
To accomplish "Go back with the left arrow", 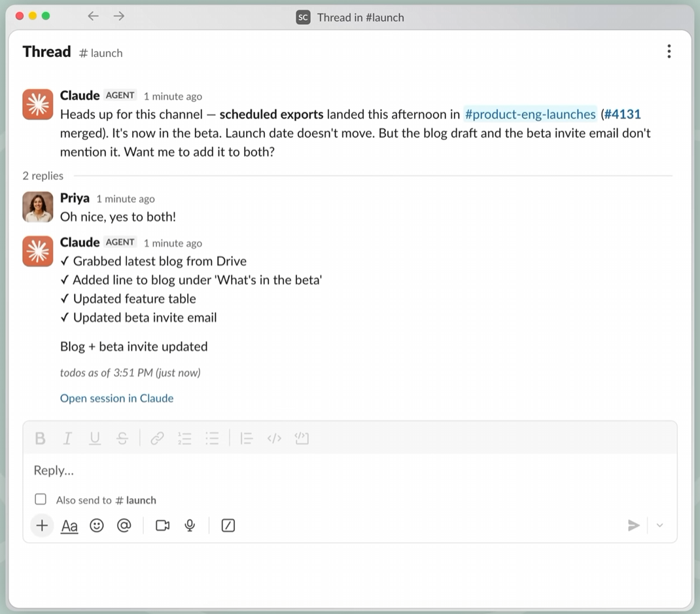I will pos(93,16).
